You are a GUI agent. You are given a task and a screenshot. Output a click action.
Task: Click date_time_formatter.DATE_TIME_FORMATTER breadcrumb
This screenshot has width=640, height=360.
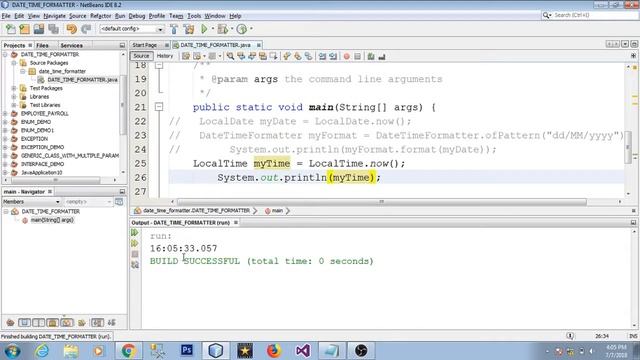click(x=196, y=211)
